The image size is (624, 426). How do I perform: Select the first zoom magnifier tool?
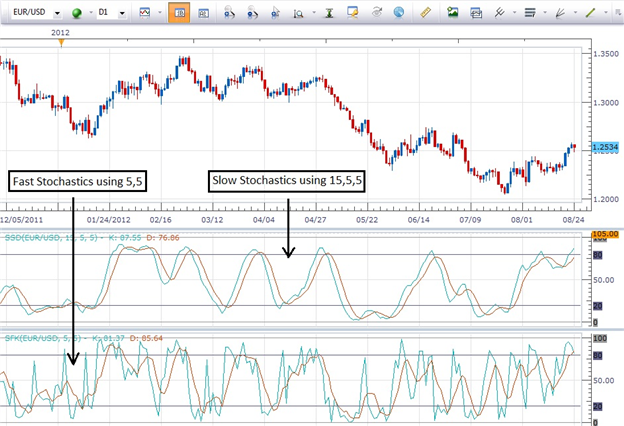point(229,13)
